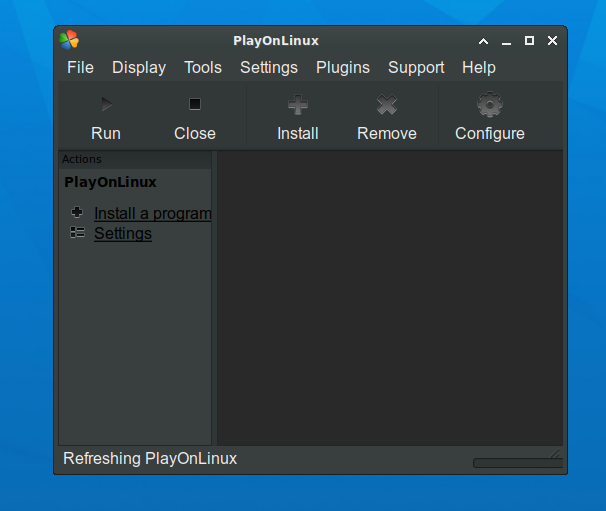Viewport: 606px width, 511px height.
Task: Open the File menu
Action: tap(80, 68)
